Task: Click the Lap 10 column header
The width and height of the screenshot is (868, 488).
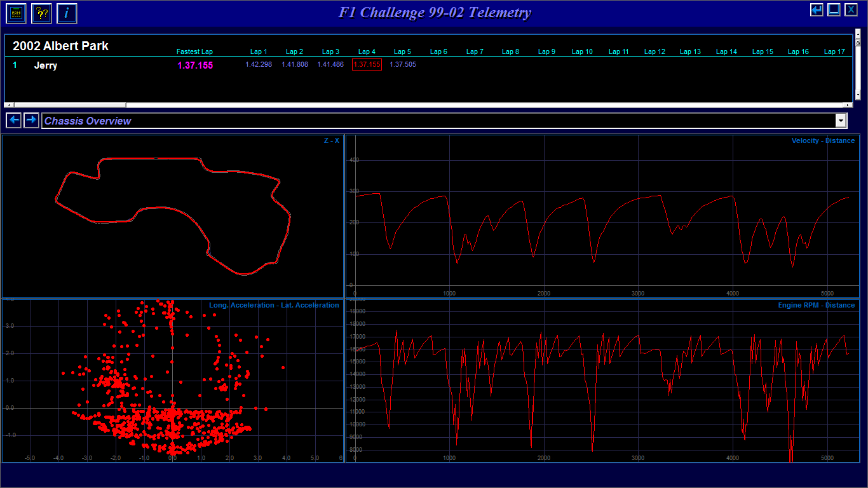Action: [582, 52]
